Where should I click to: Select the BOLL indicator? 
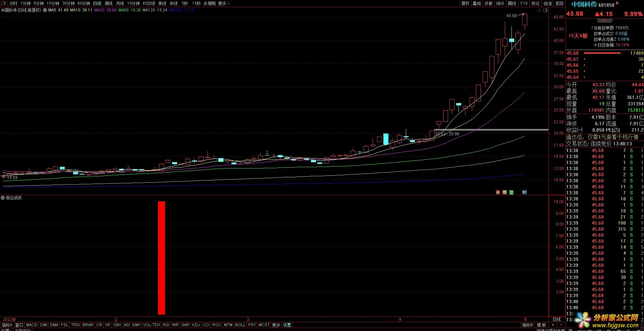pyautogui.click(x=240, y=325)
